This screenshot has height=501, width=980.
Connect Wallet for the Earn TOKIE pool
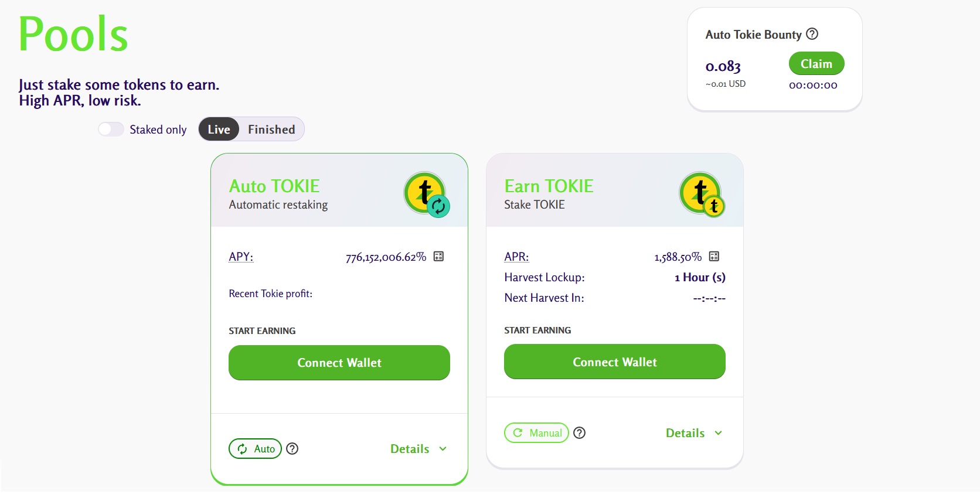click(x=615, y=362)
